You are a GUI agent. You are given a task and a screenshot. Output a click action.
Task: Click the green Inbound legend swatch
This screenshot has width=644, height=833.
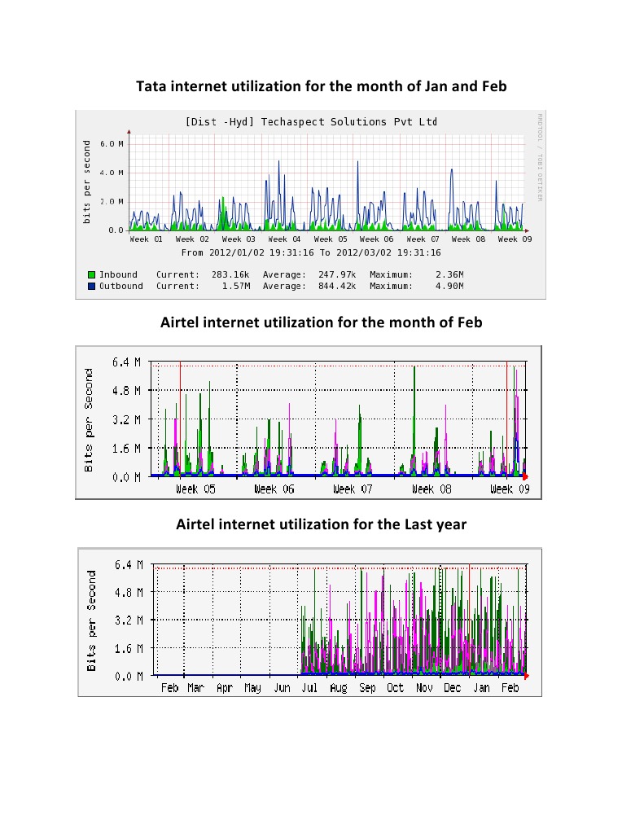pyautogui.click(x=91, y=274)
